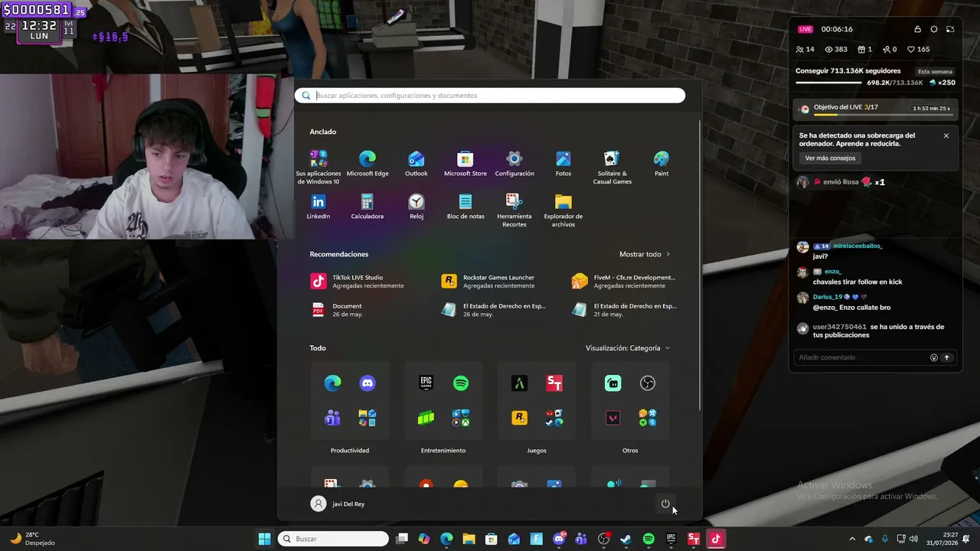Open Discord in the Productividad group
The width and height of the screenshot is (980, 551).
[x=367, y=383]
